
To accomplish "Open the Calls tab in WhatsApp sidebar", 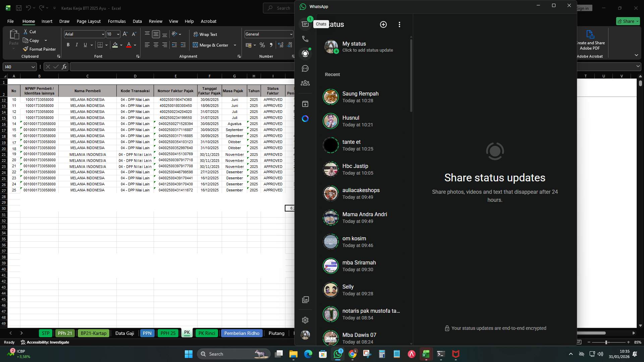I will click(305, 39).
